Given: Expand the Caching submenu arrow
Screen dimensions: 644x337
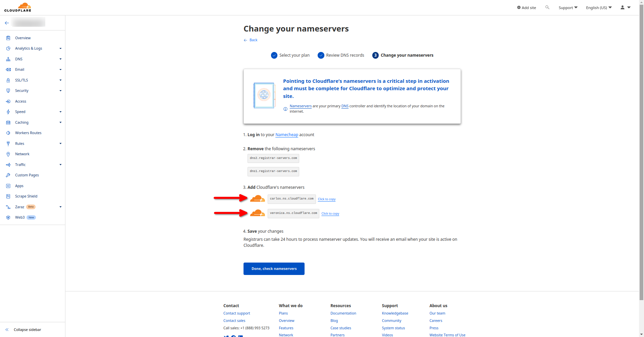Looking at the screenshot, I should coord(60,122).
